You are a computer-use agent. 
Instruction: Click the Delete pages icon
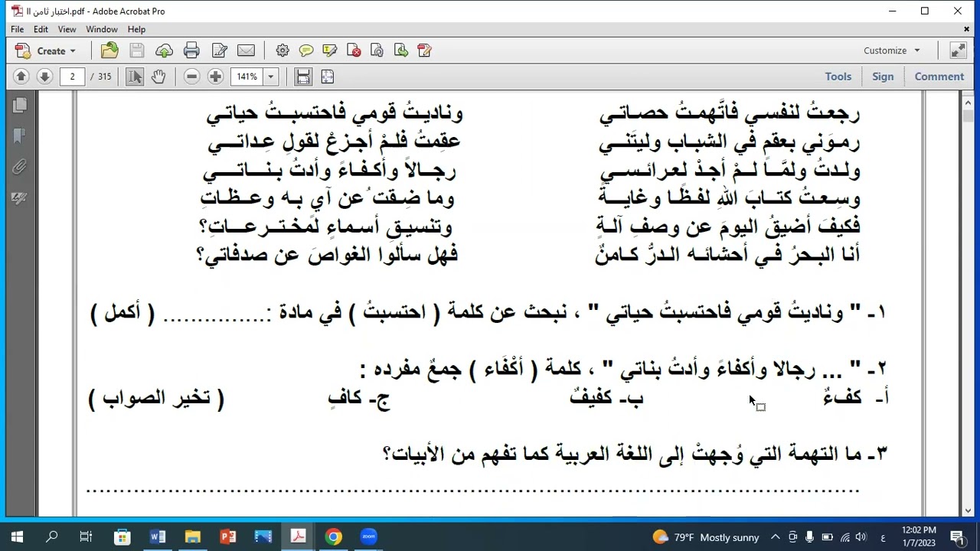354,51
